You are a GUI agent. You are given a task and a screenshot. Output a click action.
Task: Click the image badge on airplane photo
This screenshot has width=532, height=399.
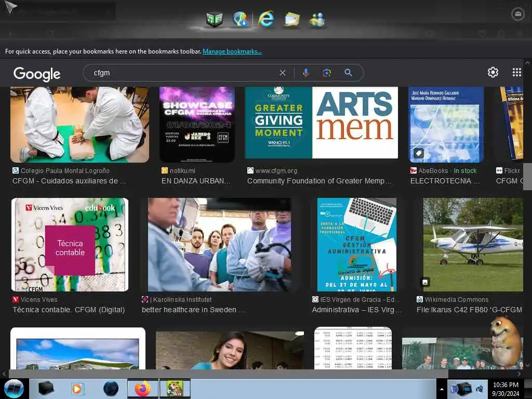425,282
